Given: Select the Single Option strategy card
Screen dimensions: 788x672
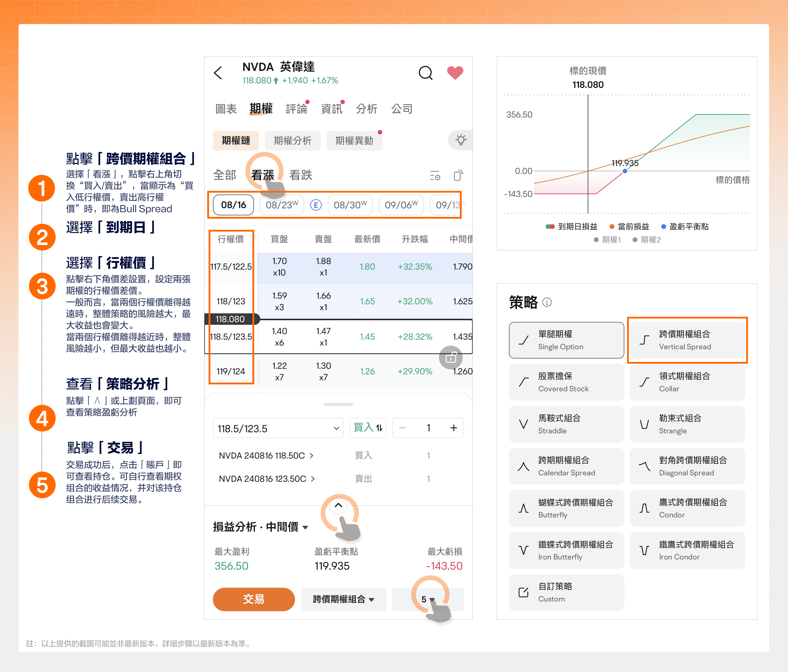Looking at the screenshot, I should pos(566,340).
